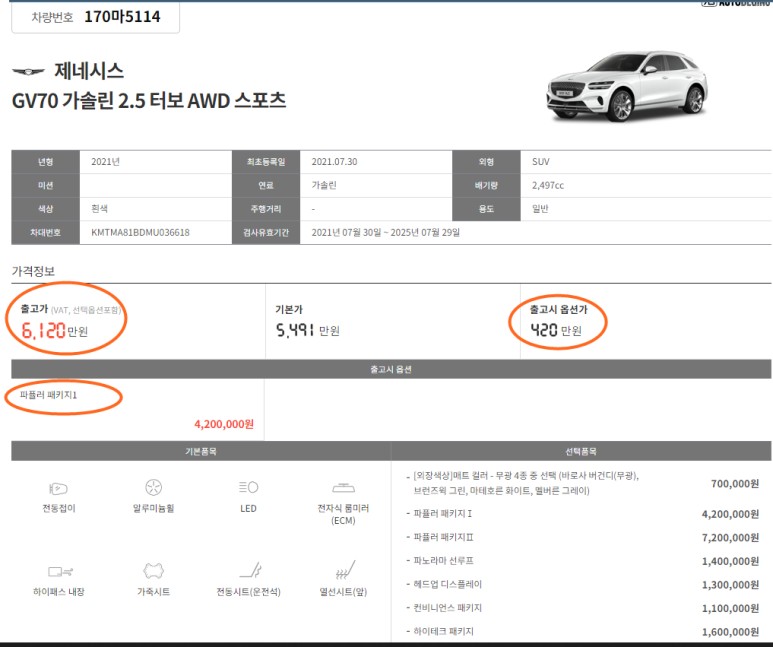Click the 기본품목 column header
The height and width of the screenshot is (647, 773).
point(201,451)
